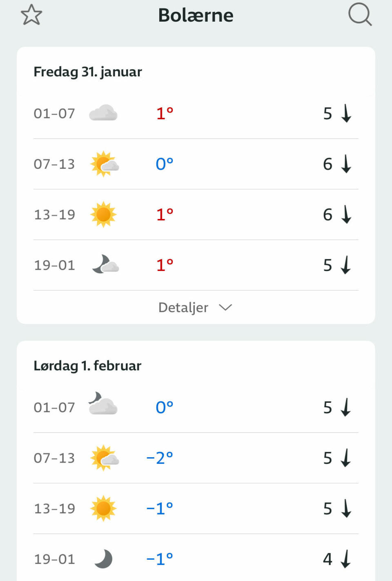Click wind arrow for Friday 07-13
392x581 pixels.
pos(346,164)
